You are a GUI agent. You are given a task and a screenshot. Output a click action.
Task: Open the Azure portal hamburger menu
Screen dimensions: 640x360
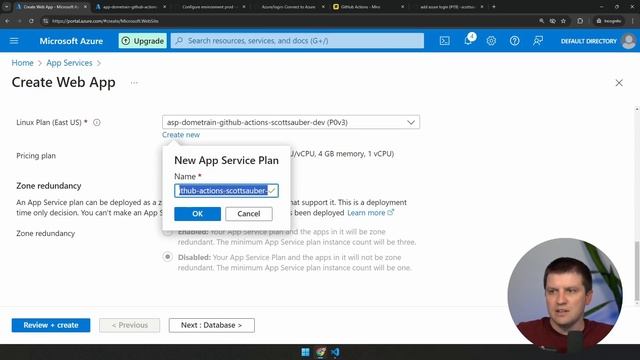point(14,41)
